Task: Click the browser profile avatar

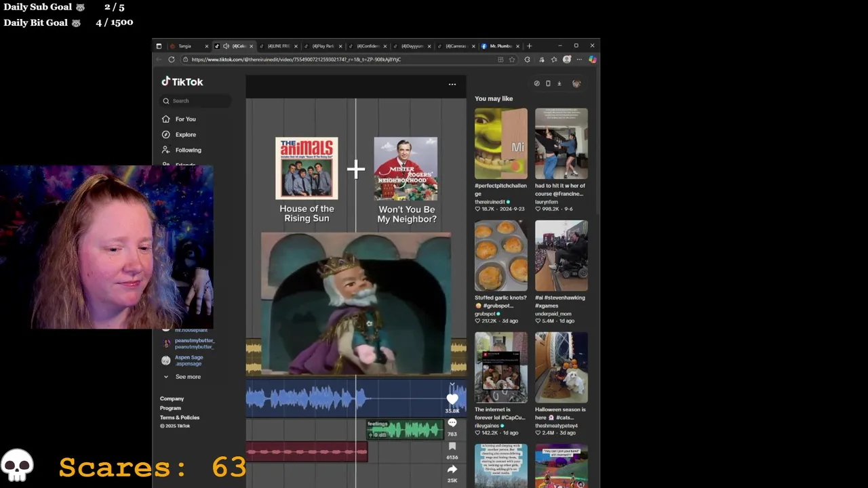Action: (567, 60)
